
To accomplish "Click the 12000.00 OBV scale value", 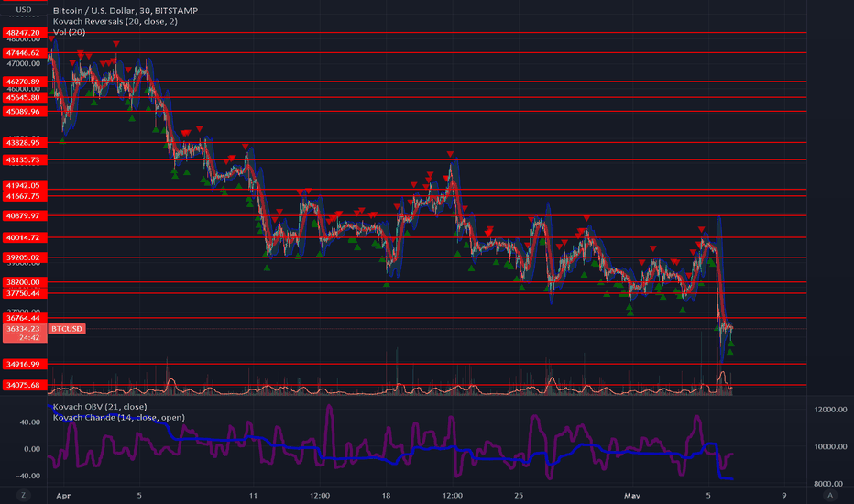I will coord(830,410).
